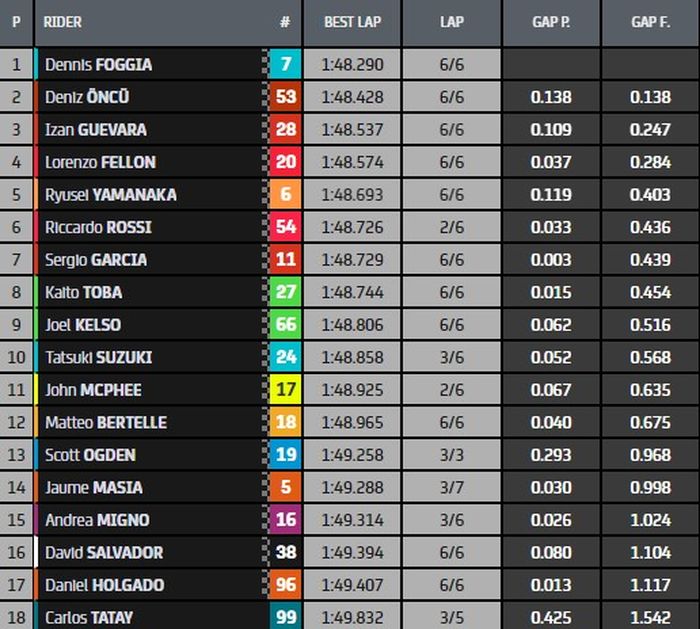Click the Gap F. column header
700x629 pixels.
(x=651, y=22)
